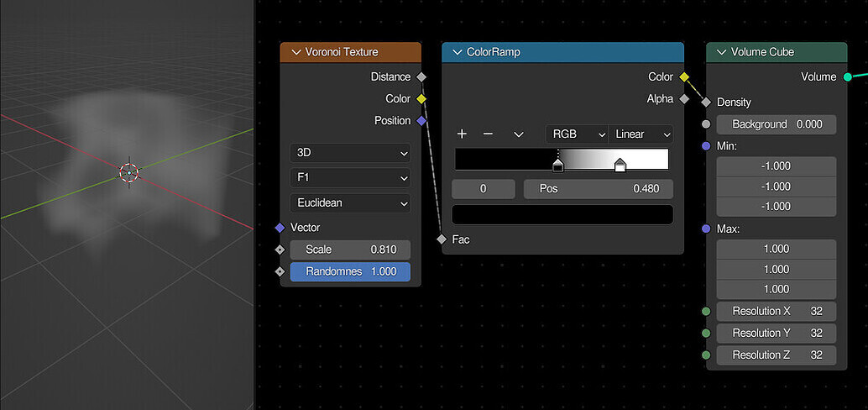Click the Resolution Z input socket

pos(706,355)
